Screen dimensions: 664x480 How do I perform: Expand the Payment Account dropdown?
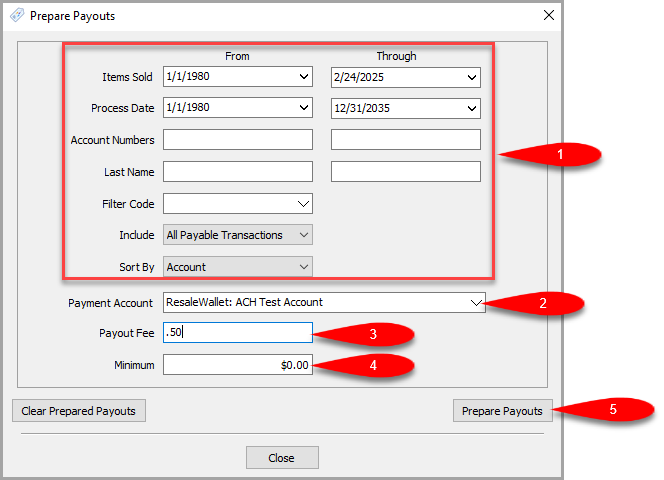pyautogui.click(x=476, y=302)
